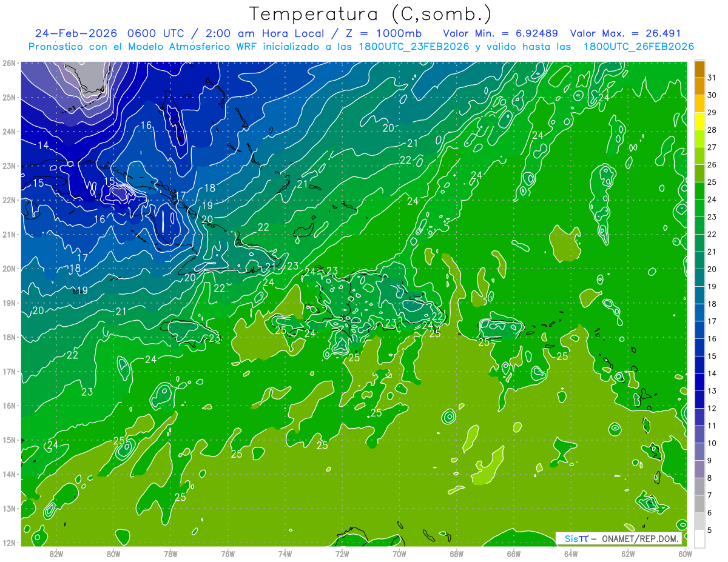Click the '16N' latitude axis label
The width and height of the screenshot is (728, 562).
click(x=9, y=406)
